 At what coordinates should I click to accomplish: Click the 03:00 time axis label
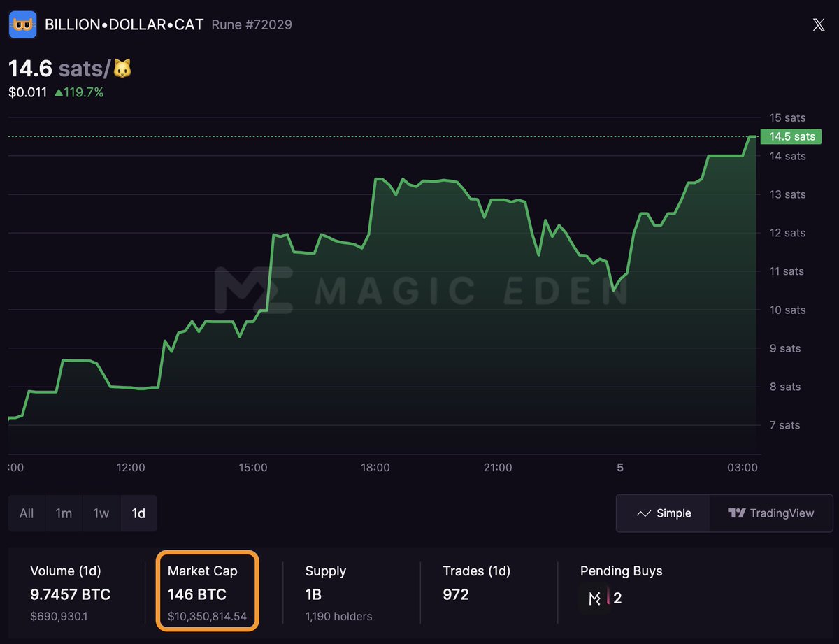point(743,467)
